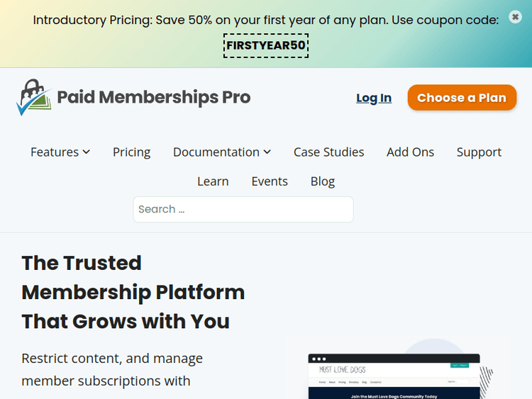Visit the Support page
The width and height of the screenshot is (532, 399).
coord(479,152)
